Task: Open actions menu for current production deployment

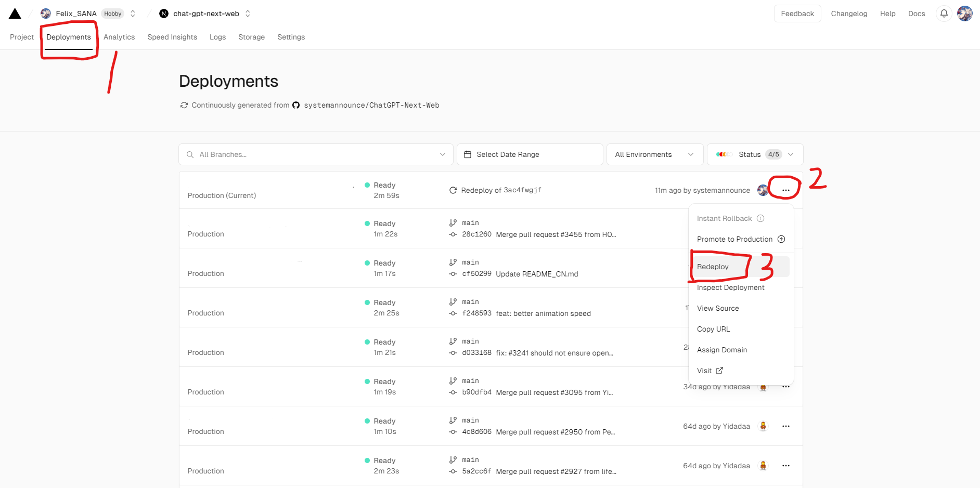Action: coord(785,190)
